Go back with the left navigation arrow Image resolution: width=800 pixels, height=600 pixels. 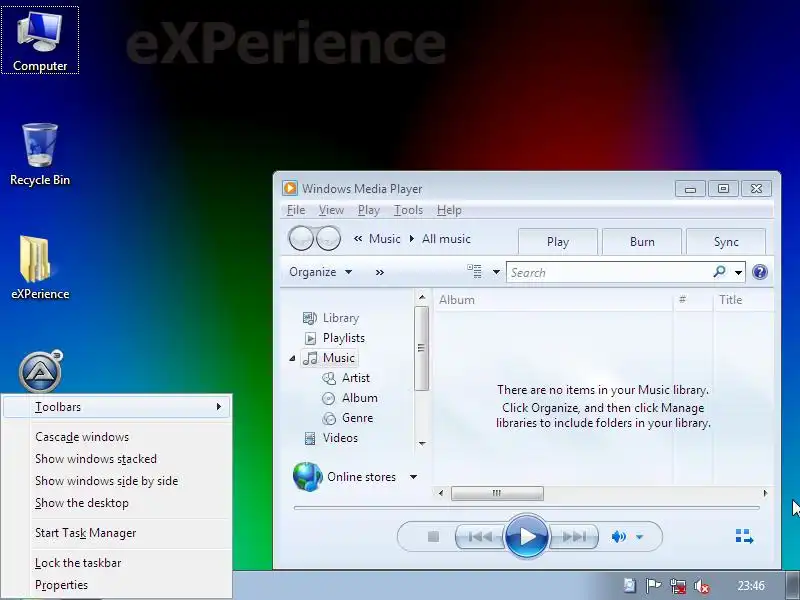pyautogui.click(x=302, y=238)
